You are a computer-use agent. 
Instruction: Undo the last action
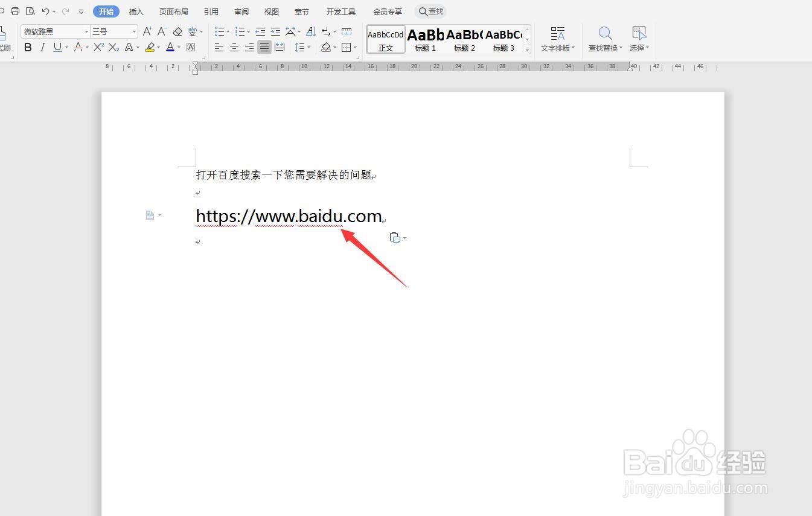click(x=46, y=11)
